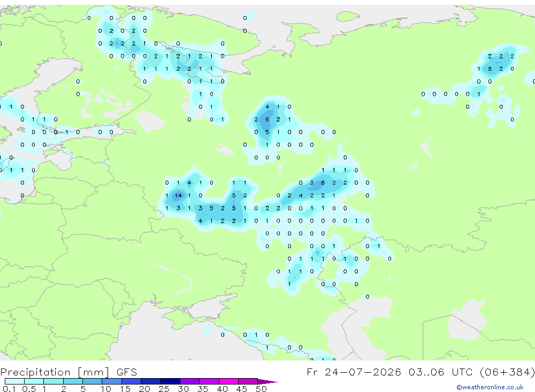535x392 pixels.
Task: Click the 30–35 mm purple legend swatch
Action: click(x=189, y=381)
